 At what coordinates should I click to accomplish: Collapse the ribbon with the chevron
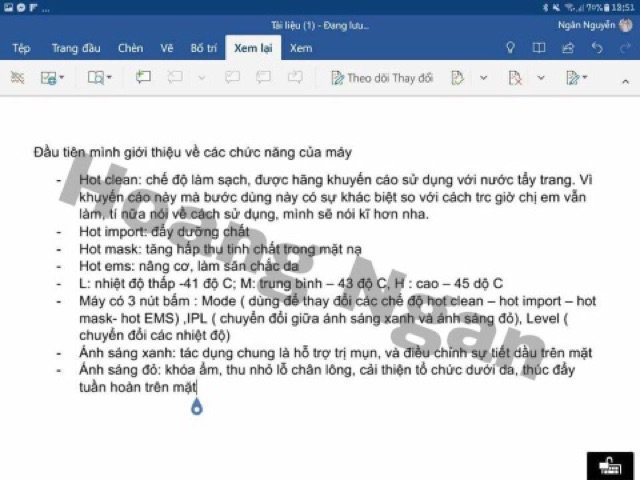pos(625,82)
